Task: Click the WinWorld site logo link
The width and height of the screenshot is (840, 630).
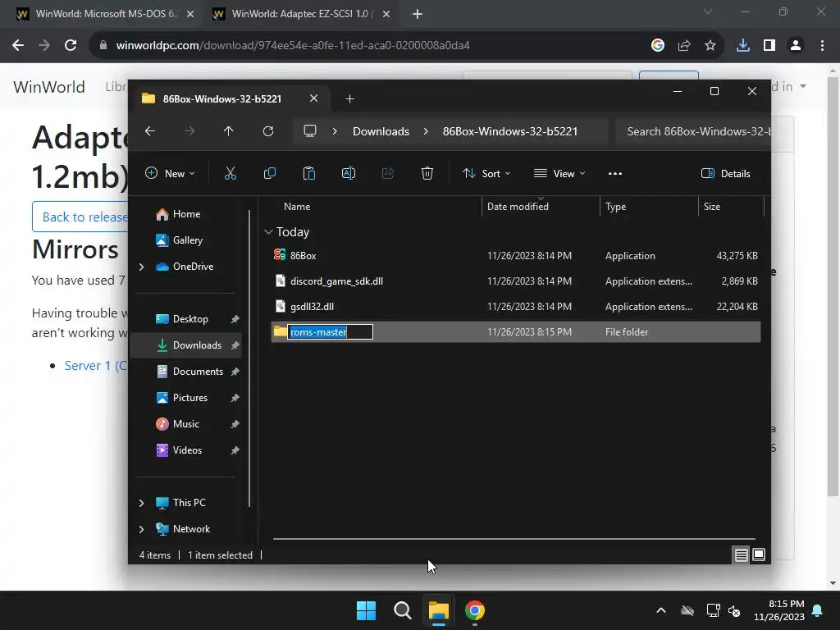Action: click(48, 87)
